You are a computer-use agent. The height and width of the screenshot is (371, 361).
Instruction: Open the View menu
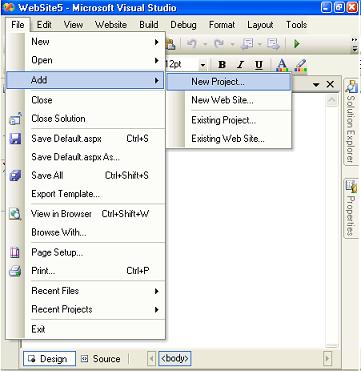73,25
